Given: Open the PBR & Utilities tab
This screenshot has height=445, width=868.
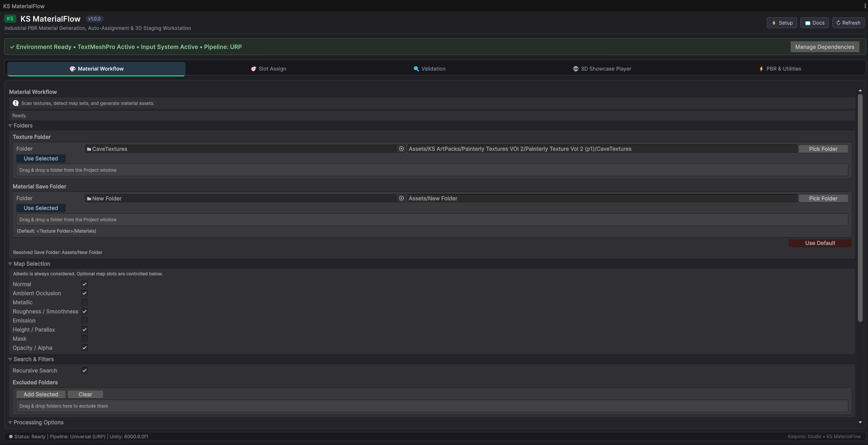Looking at the screenshot, I should (780, 69).
